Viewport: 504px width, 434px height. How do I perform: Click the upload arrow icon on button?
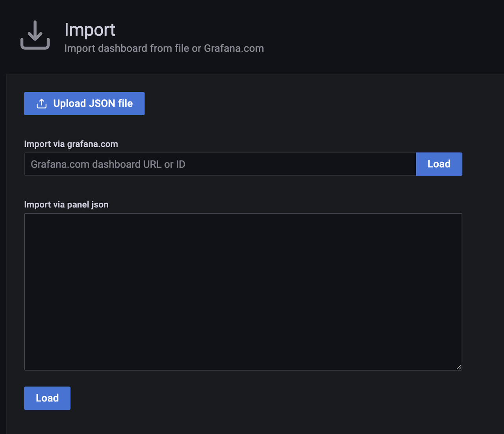click(42, 103)
